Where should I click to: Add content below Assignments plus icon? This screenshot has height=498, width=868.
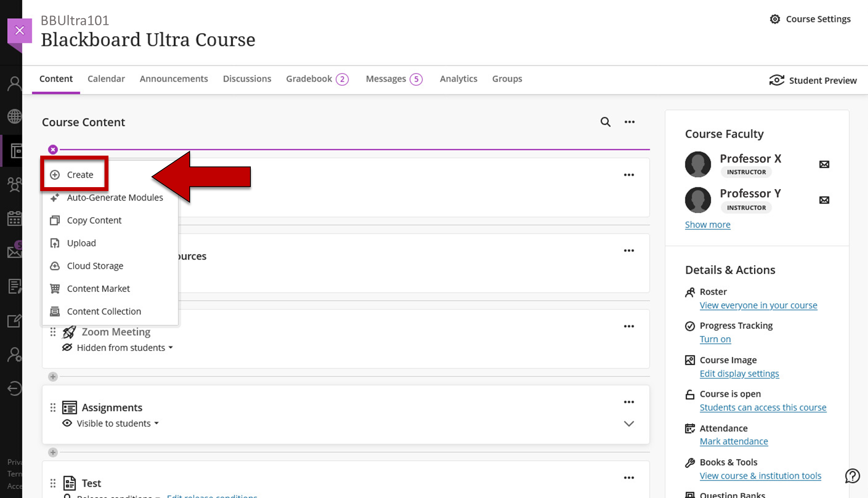[53, 452]
